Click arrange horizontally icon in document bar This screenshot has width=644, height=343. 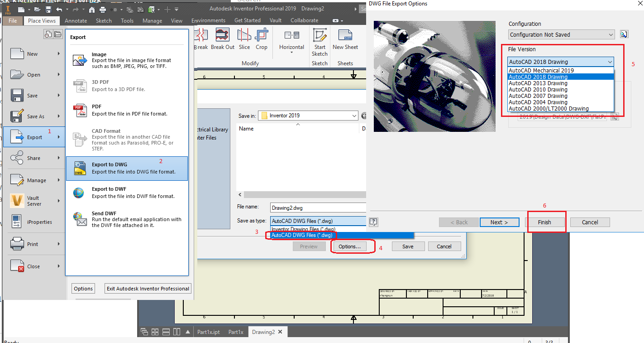166,332
